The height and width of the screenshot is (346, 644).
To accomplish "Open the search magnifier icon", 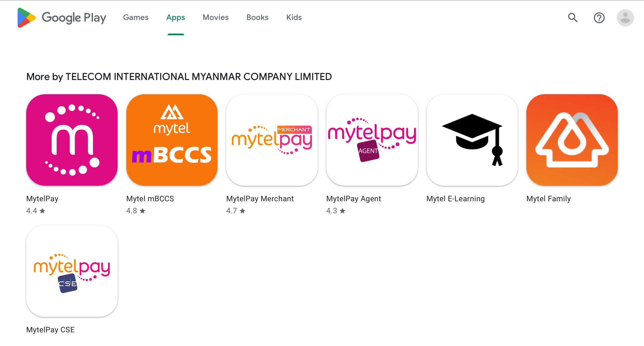I will pyautogui.click(x=573, y=18).
